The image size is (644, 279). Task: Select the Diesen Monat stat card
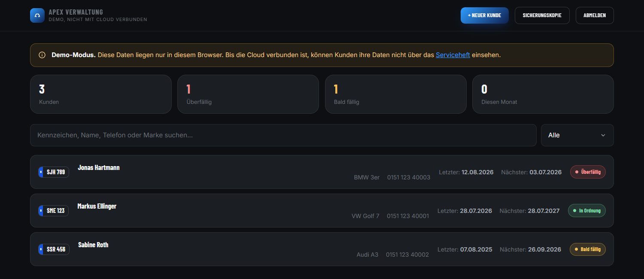click(543, 94)
